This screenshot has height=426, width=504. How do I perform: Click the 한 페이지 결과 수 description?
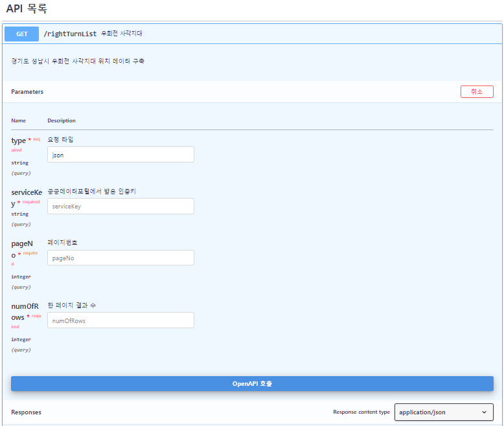pyautogui.click(x=72, y=305)
